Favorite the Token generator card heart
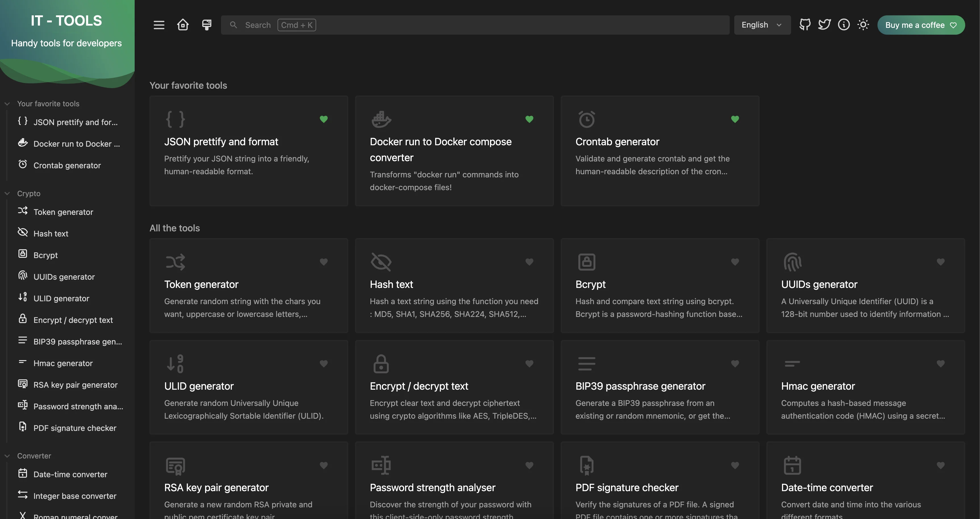The width and height of the screenshot is (980, 519). (324, 262)
